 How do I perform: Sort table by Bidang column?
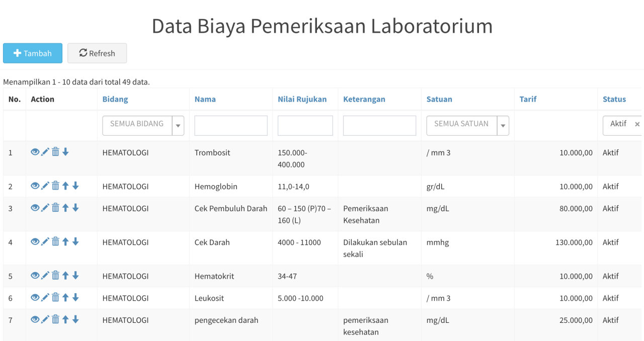pos(115,99)
